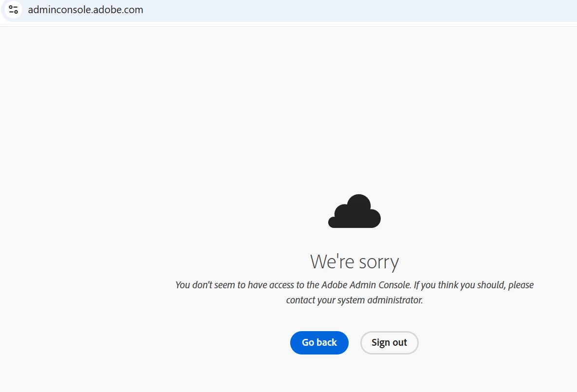Click the text "contact your system administrator."
577x392 pixels.
click(x=354, y=300)
